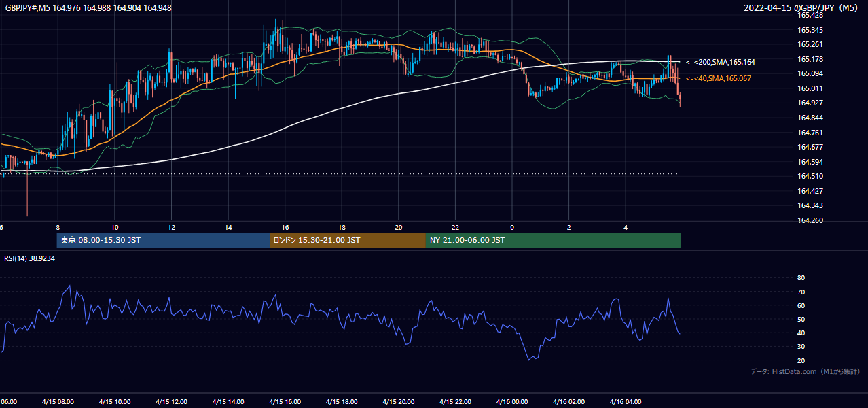Screen dimensions: 868x408
Task: Click bottom time axis label 4/15 20:00
Action: [x=398, y=401]
